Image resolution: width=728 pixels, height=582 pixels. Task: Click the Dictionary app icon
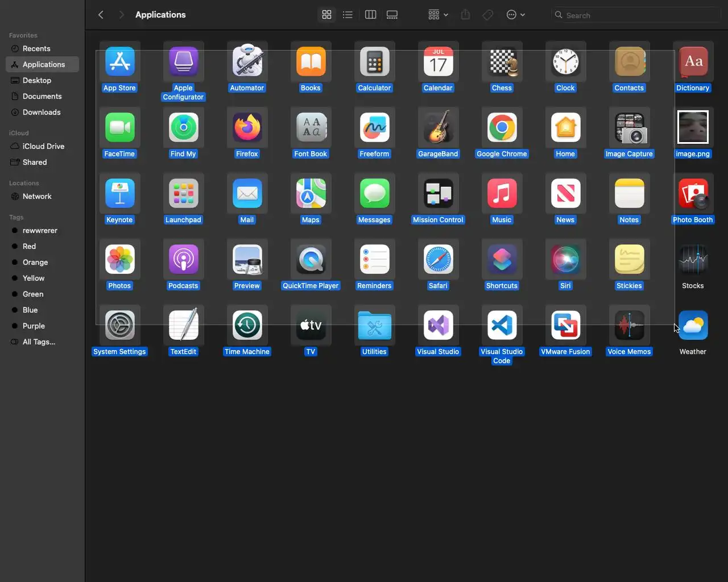[693, 61]
